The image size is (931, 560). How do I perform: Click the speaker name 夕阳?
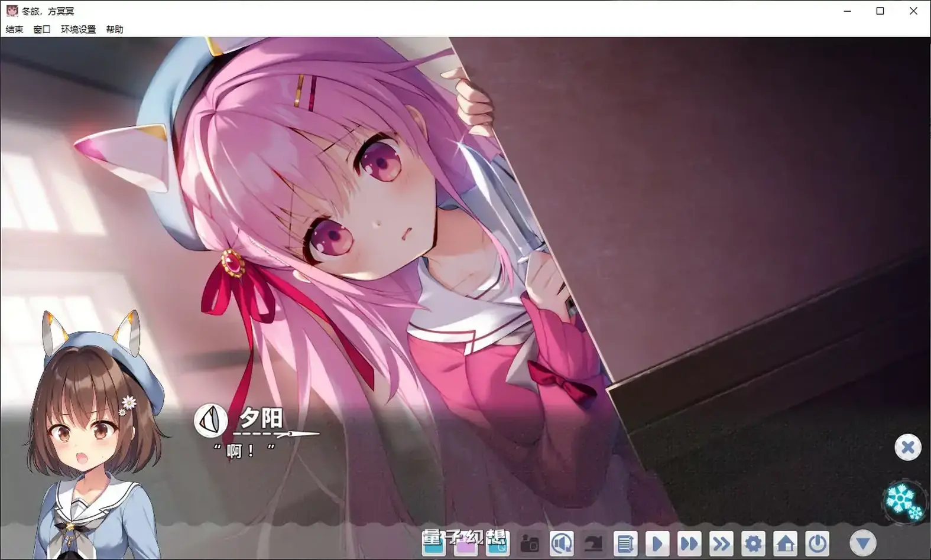[x=261, y=419]
